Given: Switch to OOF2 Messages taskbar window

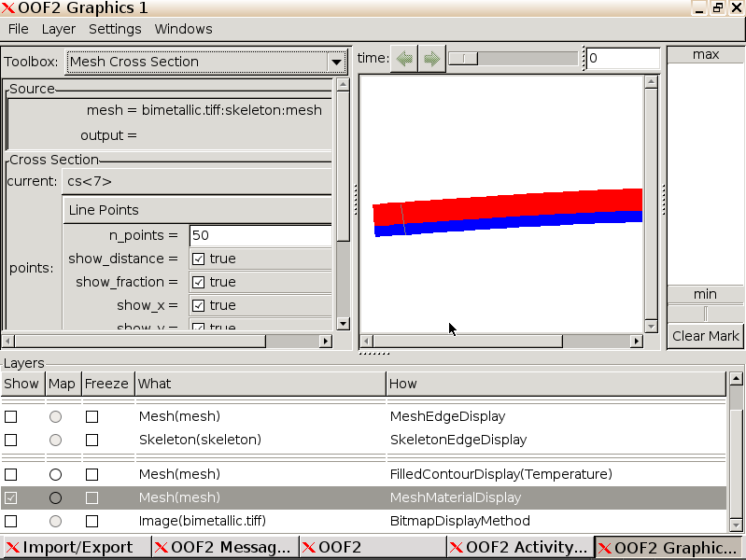Looking at the screenshot, I should pos(224,547).
